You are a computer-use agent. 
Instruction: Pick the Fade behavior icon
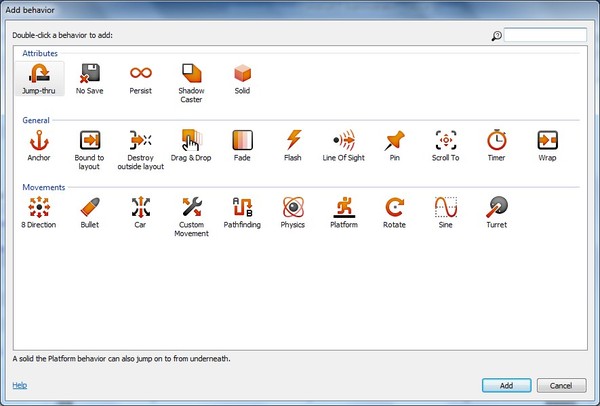(x=242, y=141)
